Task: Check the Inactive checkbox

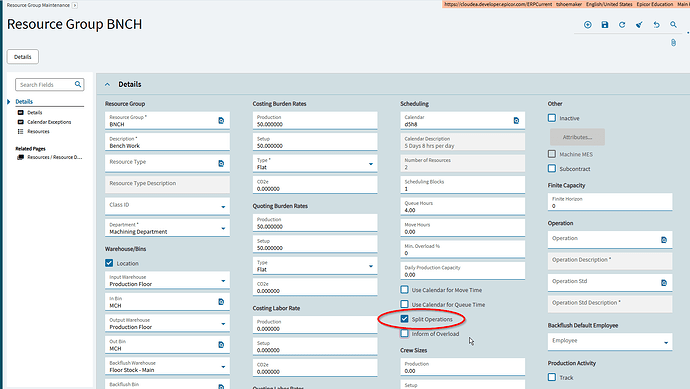Action: click(x=552, y=118)
